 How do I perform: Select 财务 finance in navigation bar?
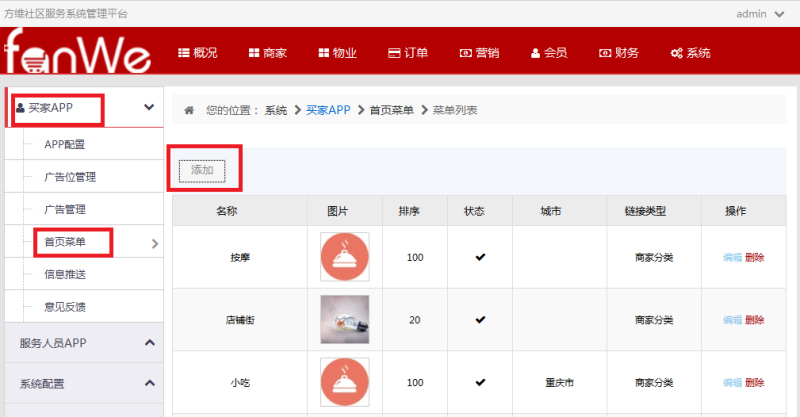619,53
